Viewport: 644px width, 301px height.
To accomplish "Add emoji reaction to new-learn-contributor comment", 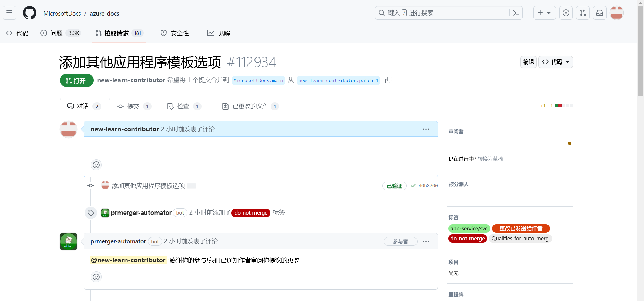I will tap(96, 165).
